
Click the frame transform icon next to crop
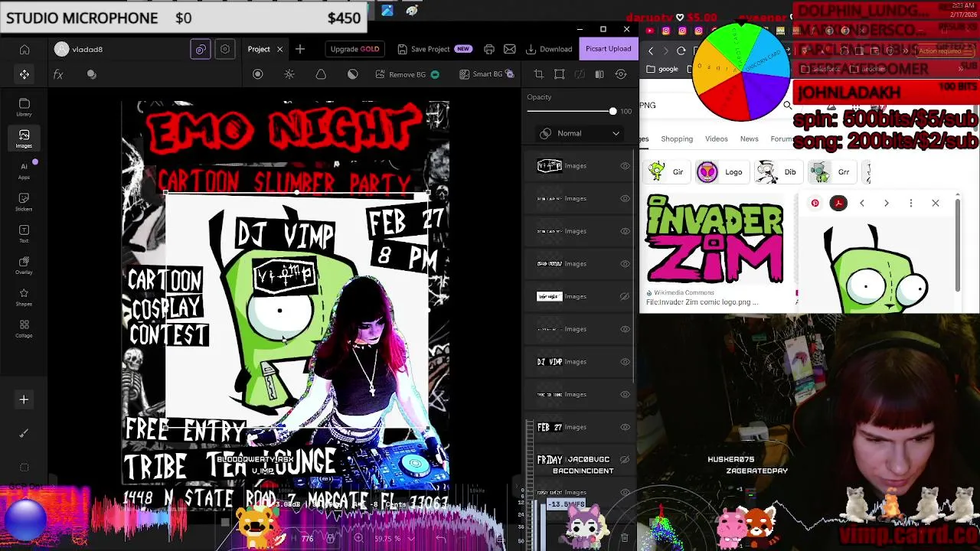(x=559, y=74)
